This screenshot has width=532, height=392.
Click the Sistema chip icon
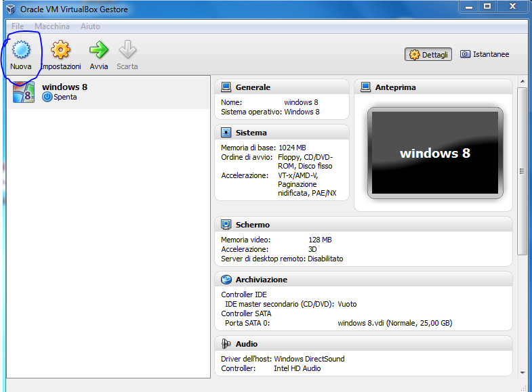point(226,133)
